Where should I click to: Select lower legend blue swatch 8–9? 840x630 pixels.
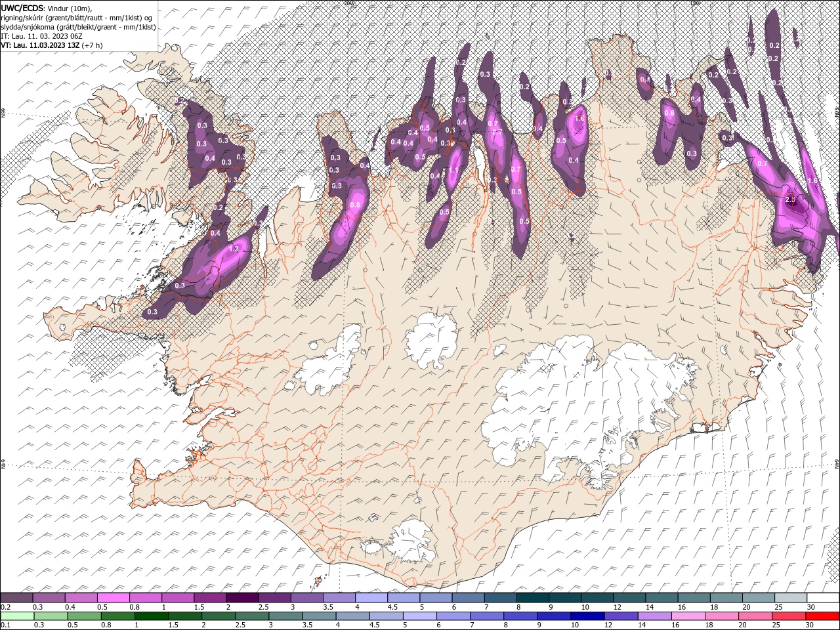point(520,616)
